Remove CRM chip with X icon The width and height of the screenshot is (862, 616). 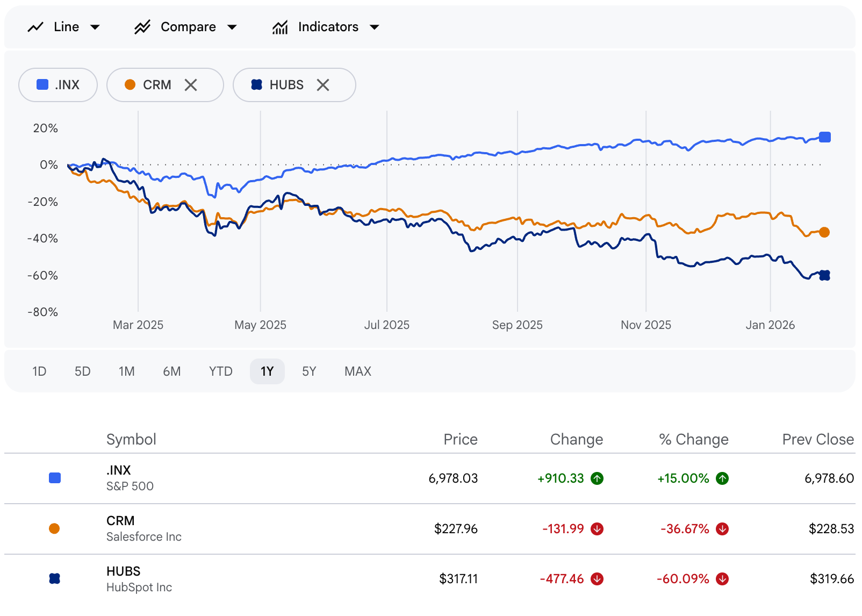coord(191,85)
